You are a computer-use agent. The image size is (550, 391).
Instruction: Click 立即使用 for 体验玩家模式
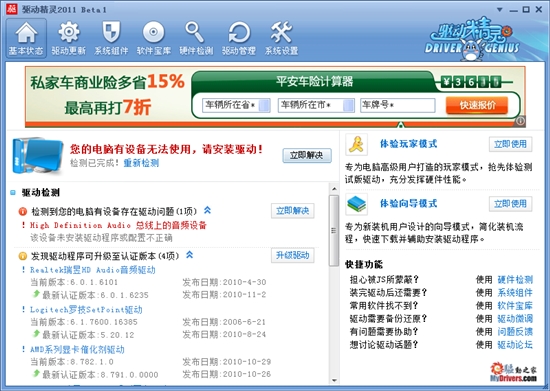click(x=510, y=144)
